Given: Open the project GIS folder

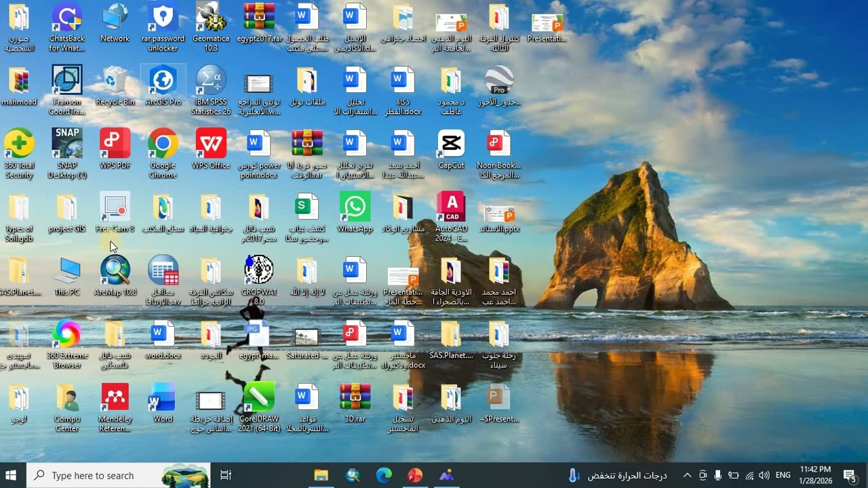Looking at the screenshot, I should tap(67, 213).
